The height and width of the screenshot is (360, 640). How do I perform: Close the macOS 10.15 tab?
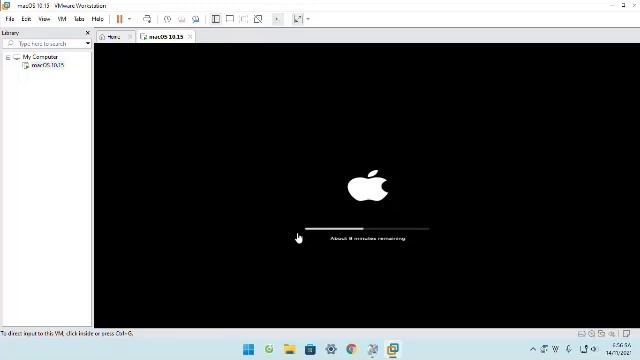[190, 37]
